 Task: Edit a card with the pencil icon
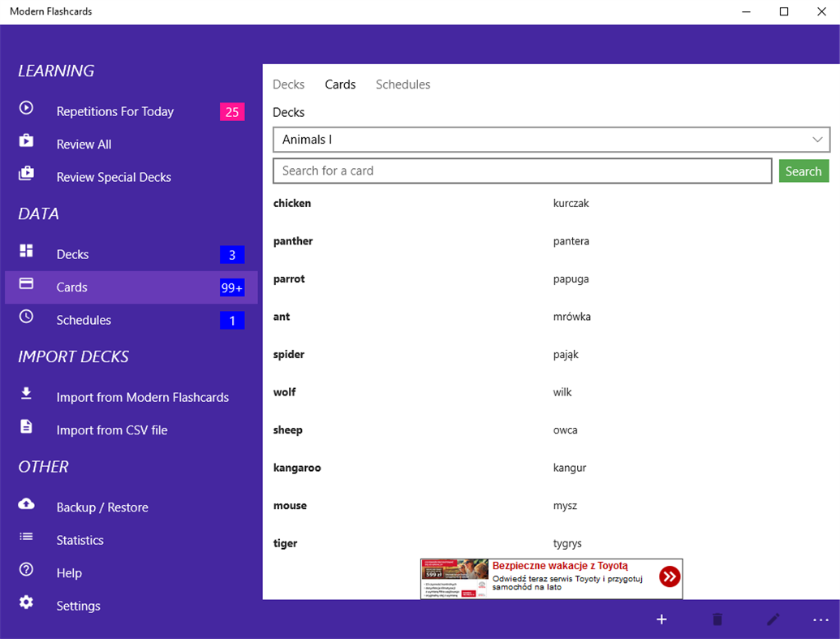(773, 619)
